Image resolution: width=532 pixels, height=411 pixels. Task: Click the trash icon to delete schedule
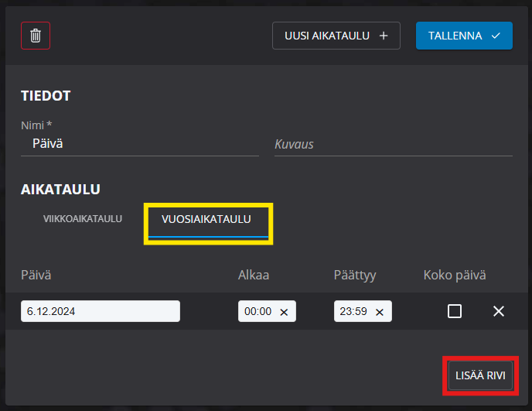click(x=36, y=36)
